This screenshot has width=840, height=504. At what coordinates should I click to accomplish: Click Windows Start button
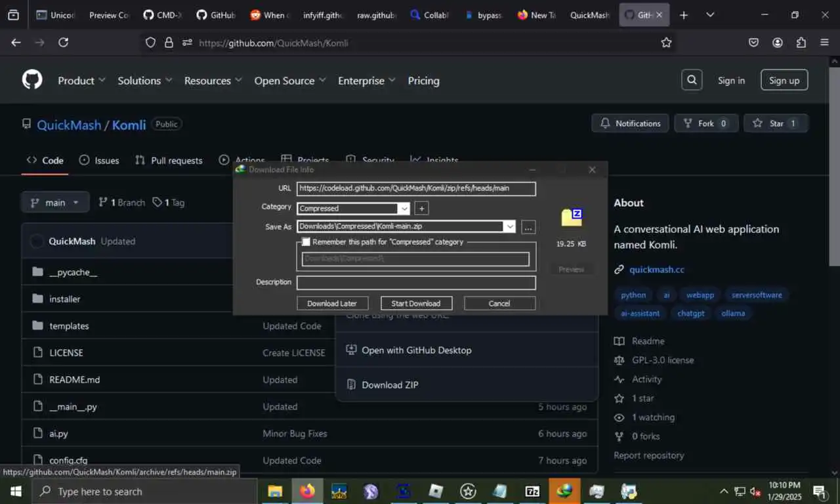15,491
